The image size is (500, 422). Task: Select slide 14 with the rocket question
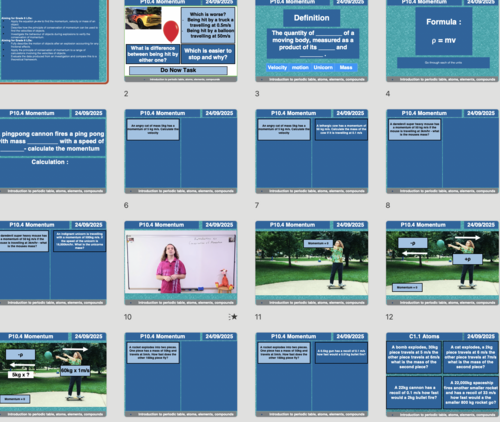pyautogui.click(x=181, y=375)
